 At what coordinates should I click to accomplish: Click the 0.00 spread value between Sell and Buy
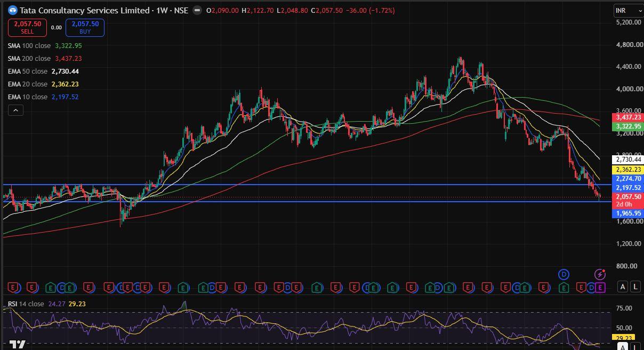pyautogui.click(x=57, y=28)
